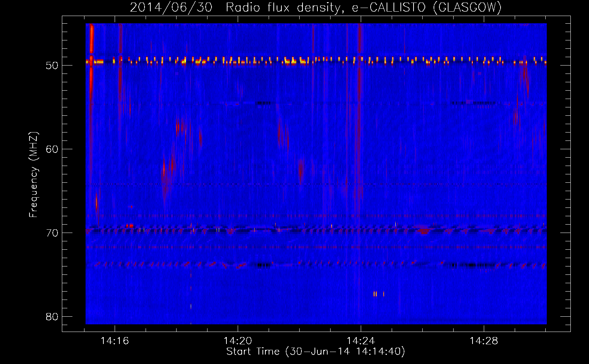Image resolution: width=589 pixels, height=364 pixels.
Task: Click the "70" frequency tick label
Action: [x=52, y=233]
